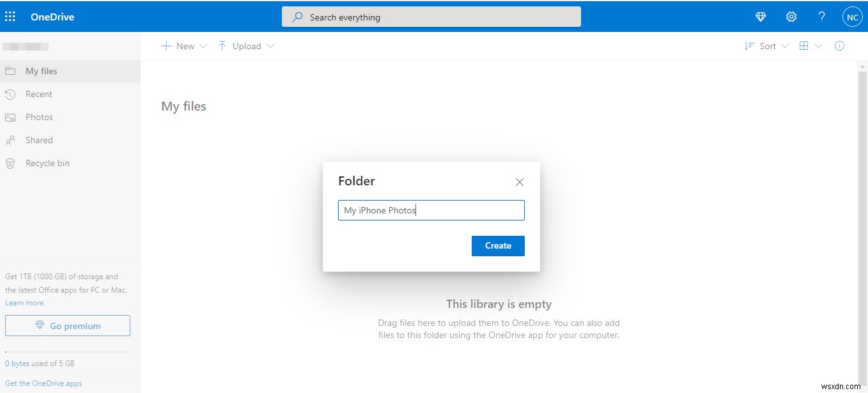Open the Go premium diamond icon
This screenshot has height=393, width=868.
click(x=760, y=16)
